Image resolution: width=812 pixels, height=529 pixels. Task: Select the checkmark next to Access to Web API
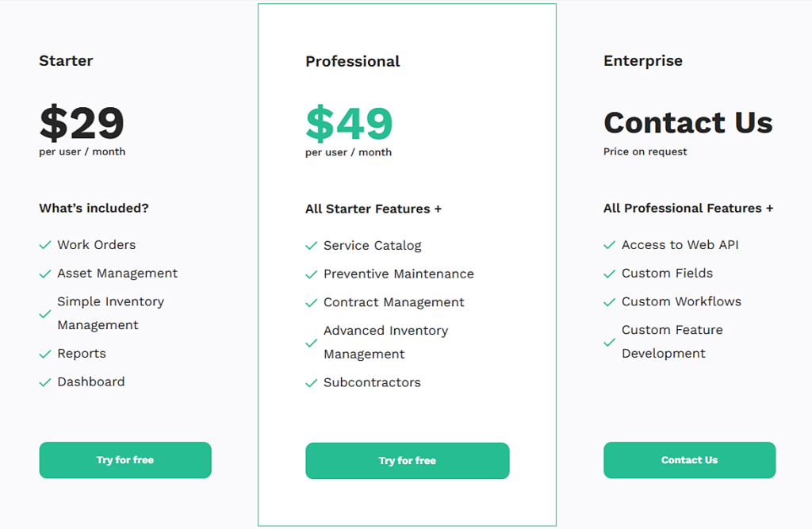(610, 245)
